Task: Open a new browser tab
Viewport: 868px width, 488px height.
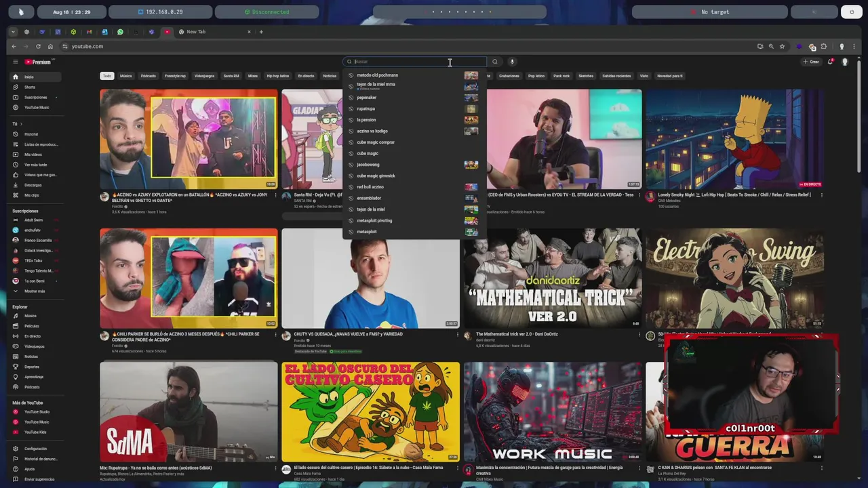Action: pyautogui.click(x=261, y=32)
